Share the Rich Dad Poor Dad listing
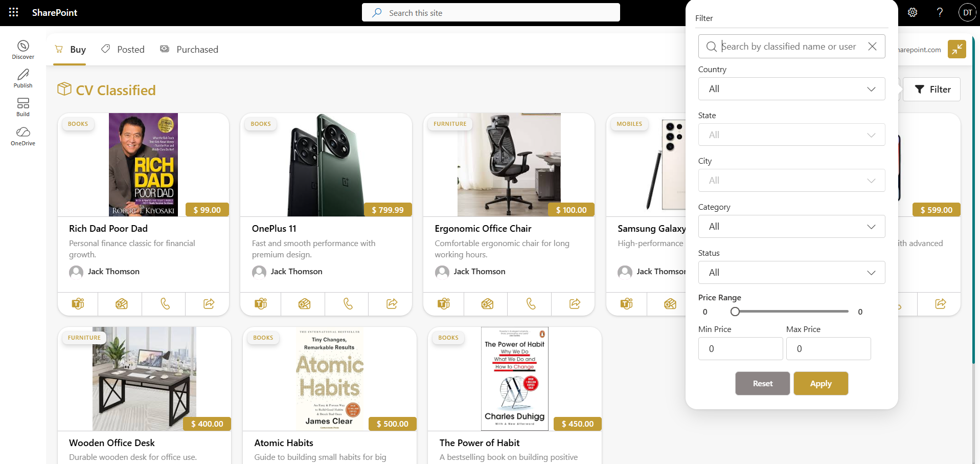980x464 pixels. [209, 304]
